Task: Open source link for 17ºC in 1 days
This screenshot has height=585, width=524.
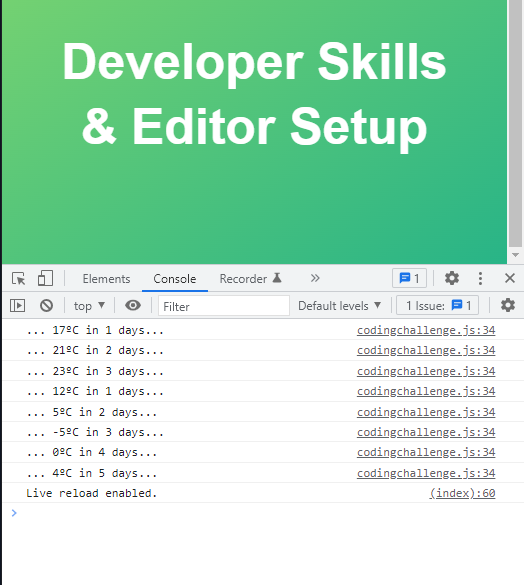Action: (x=426, y=330)
